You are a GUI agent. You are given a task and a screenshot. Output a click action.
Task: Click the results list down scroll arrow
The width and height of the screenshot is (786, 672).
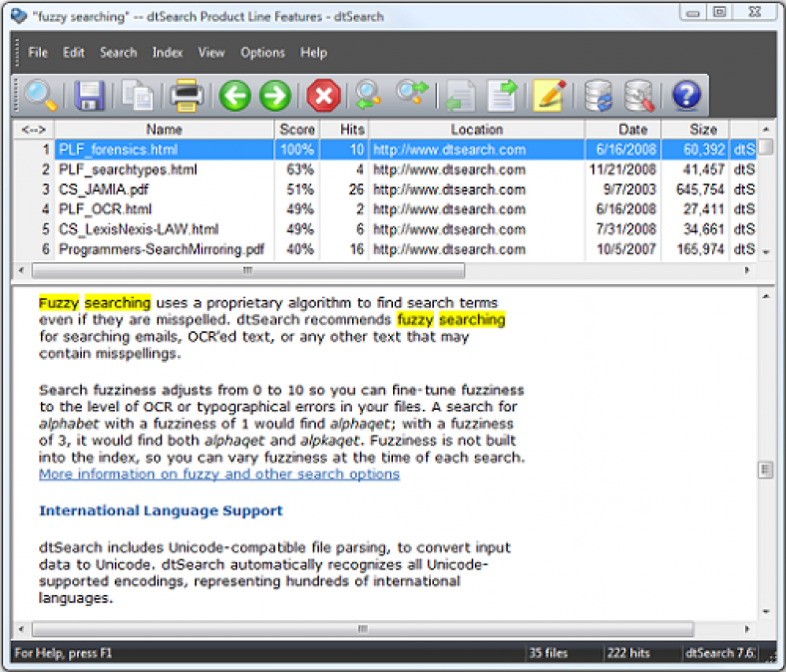[x=766, y=252]
